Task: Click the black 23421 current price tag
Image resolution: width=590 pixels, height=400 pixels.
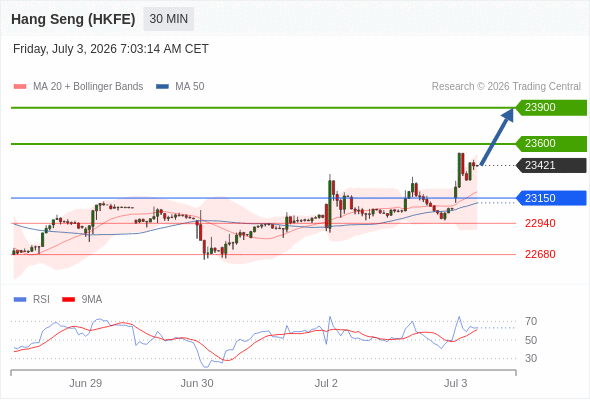Action: point(551,165)
